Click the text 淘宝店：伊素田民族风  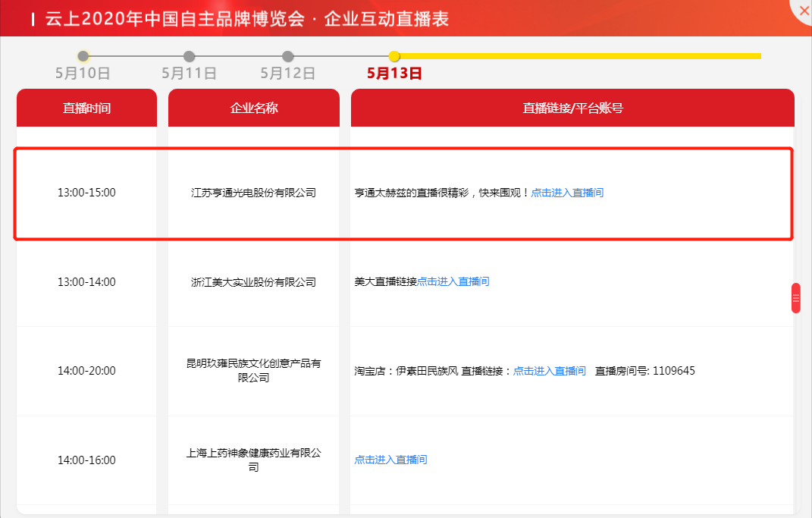pos(406,371)
